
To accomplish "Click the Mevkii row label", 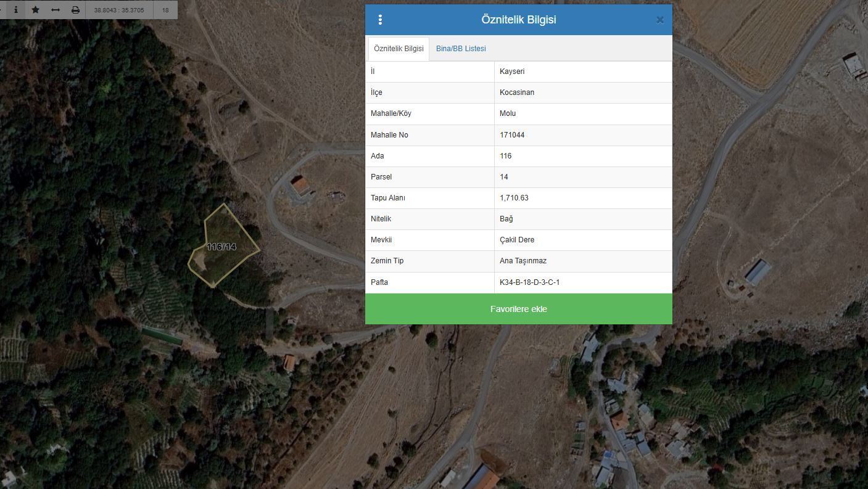I will tap(381, 240).
